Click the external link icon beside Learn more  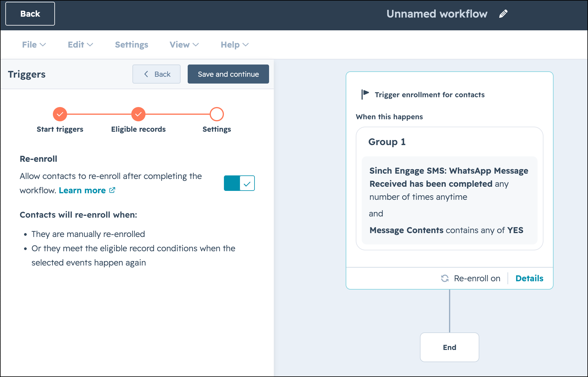pos(112,190)
